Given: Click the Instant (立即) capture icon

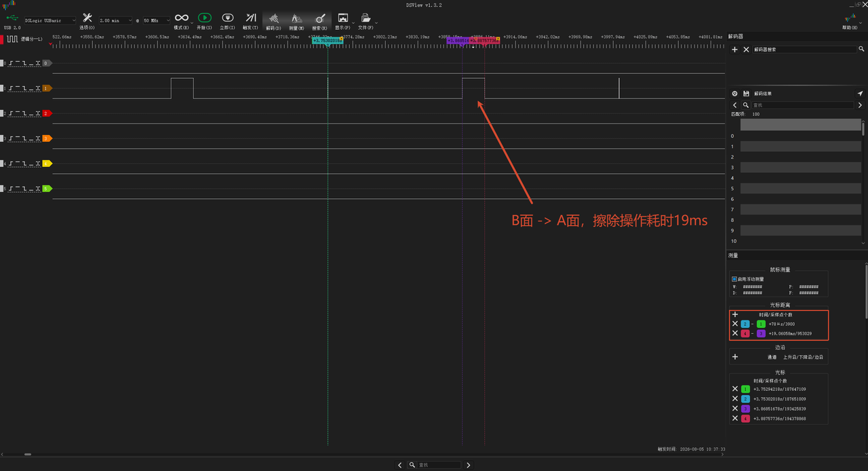Looking at the screenshot, I should click(228, 20).
